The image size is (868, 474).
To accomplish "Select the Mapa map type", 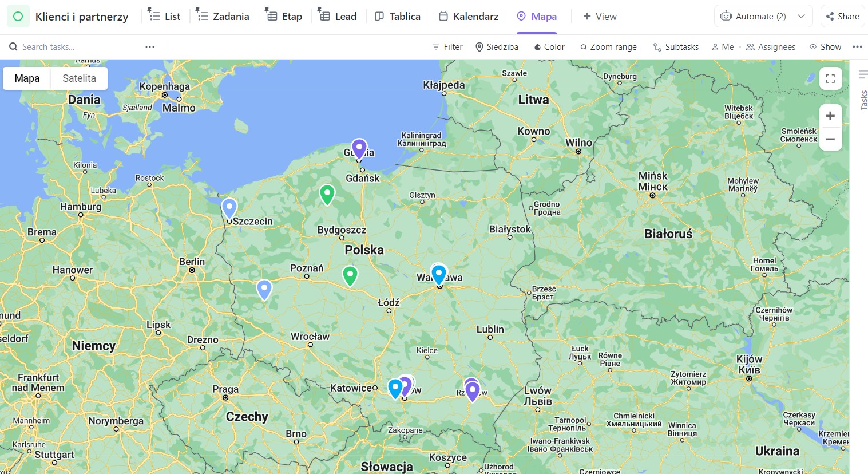I will coord(27,78).
